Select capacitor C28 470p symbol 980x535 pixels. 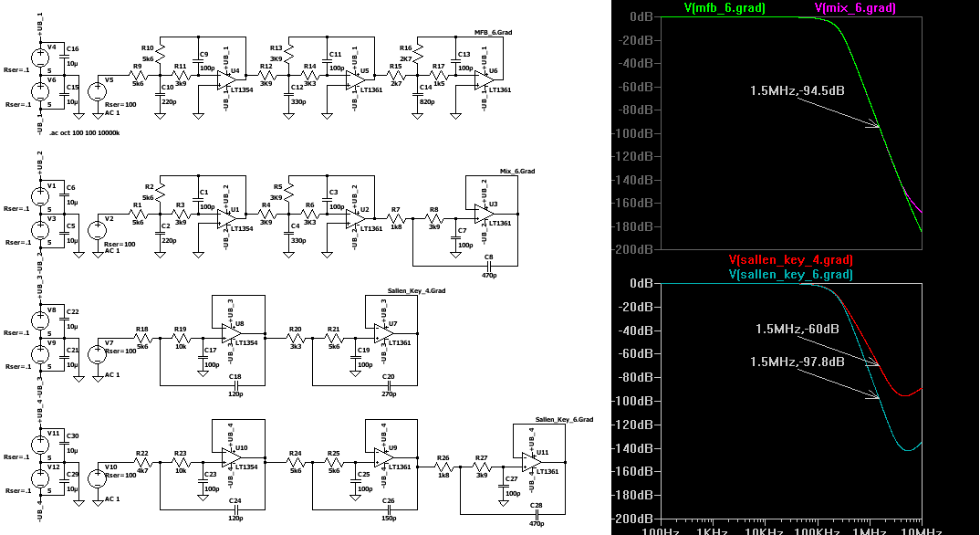click(x=537, y=514)
